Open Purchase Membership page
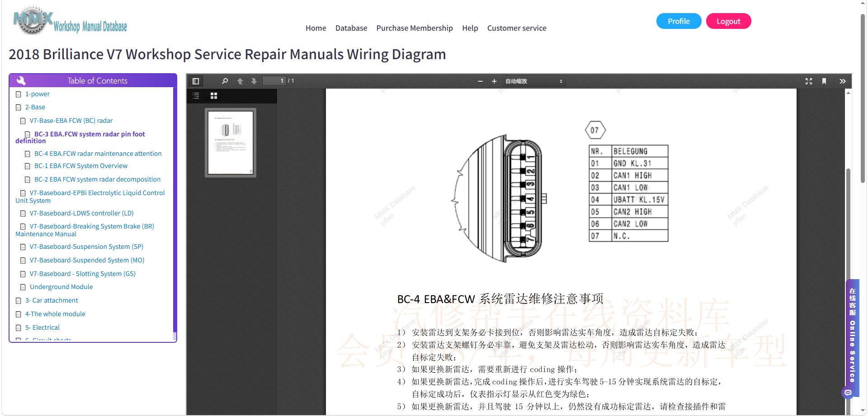868x416 pixels. click(415, 28)
